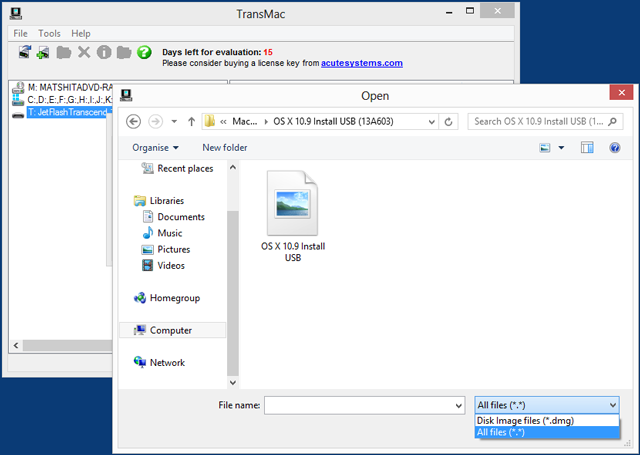Click OS X 10.9 Install USB (13A603) breadcrumb
The height and width of the screenshot is (455, 640).
coord(333,122)
